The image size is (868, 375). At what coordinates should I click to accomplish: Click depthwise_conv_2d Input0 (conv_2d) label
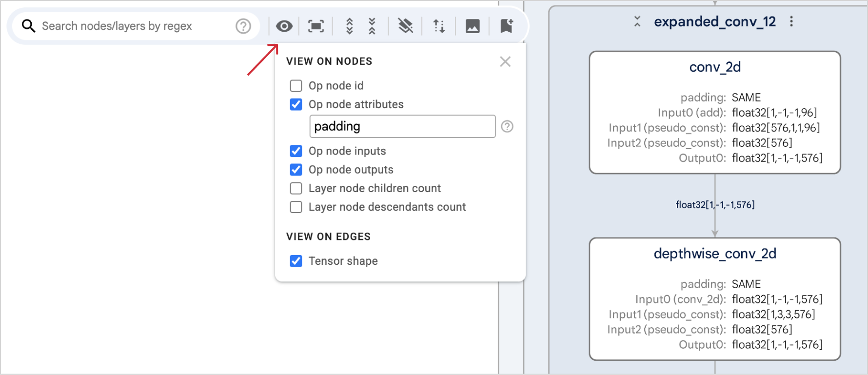pos(680,299)
